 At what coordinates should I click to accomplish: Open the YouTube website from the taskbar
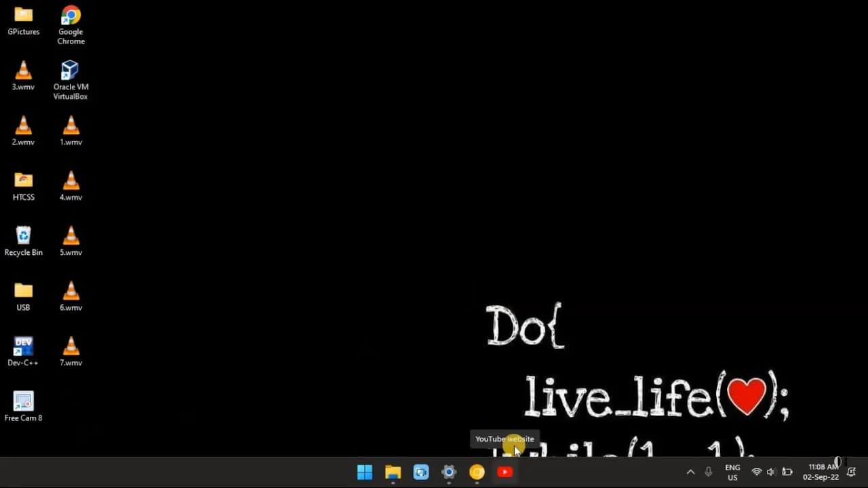505,472
